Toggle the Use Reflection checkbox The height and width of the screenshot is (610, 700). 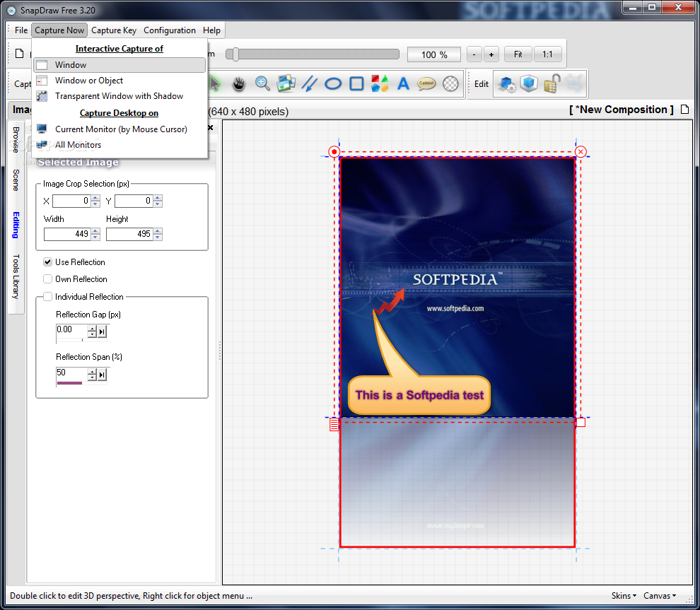[48, 262]
